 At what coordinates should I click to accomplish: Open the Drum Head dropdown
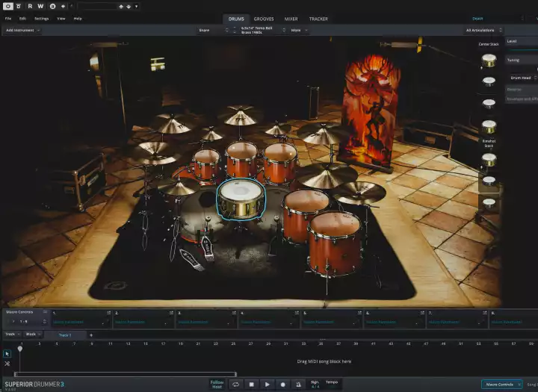(x=522, y=78)
